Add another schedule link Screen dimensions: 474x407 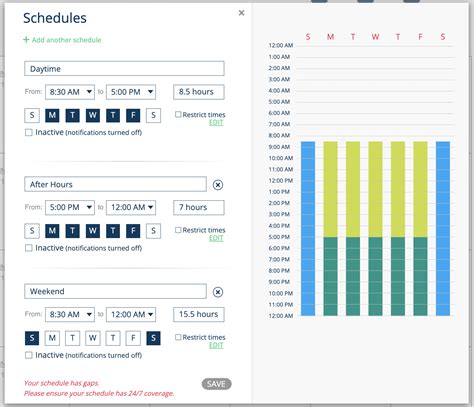click(66, 40)
